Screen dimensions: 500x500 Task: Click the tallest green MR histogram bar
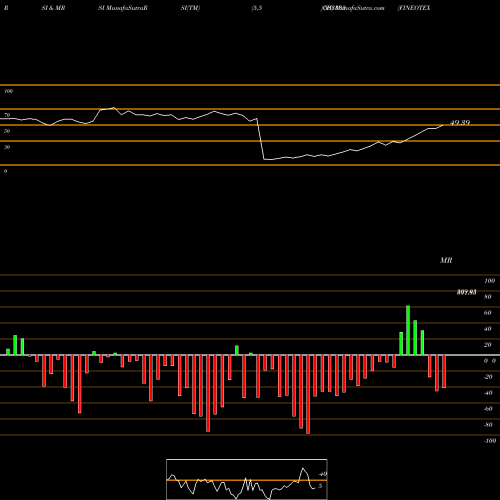pyautogui.click(x=408, y=330)
